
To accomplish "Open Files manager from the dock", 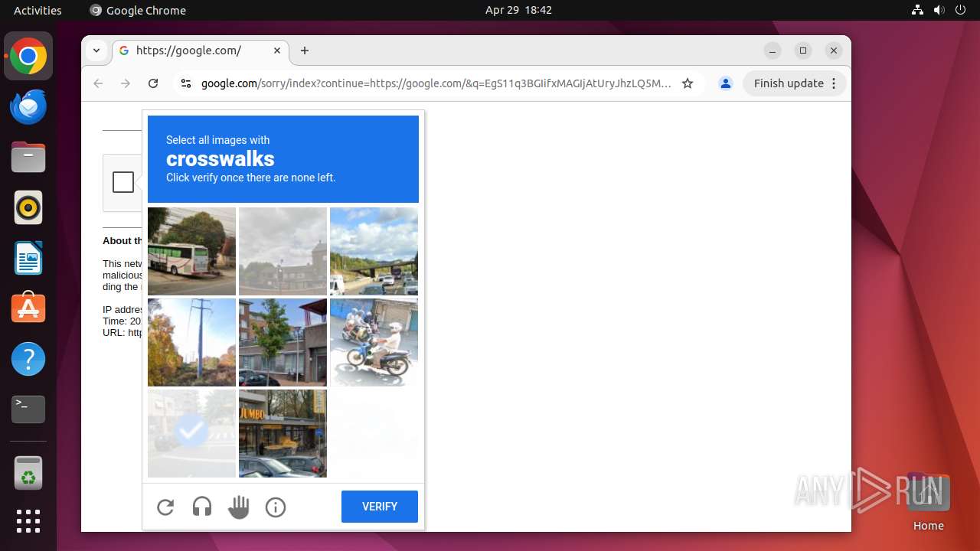I will tap(28, 157).
